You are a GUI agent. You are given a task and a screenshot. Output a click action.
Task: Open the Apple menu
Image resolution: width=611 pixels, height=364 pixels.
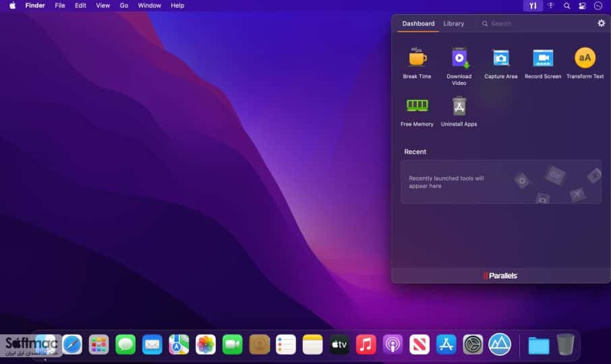12,5
